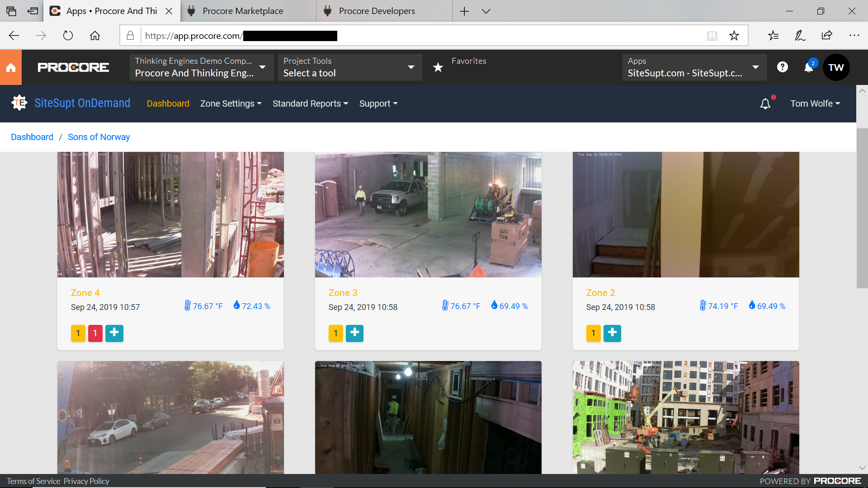Image resolution: width=868 pixels, height=488 pixels.
Task: Open Tom Wolfe user dropdown
Action: pyautogui.click(x=815, y=103)
